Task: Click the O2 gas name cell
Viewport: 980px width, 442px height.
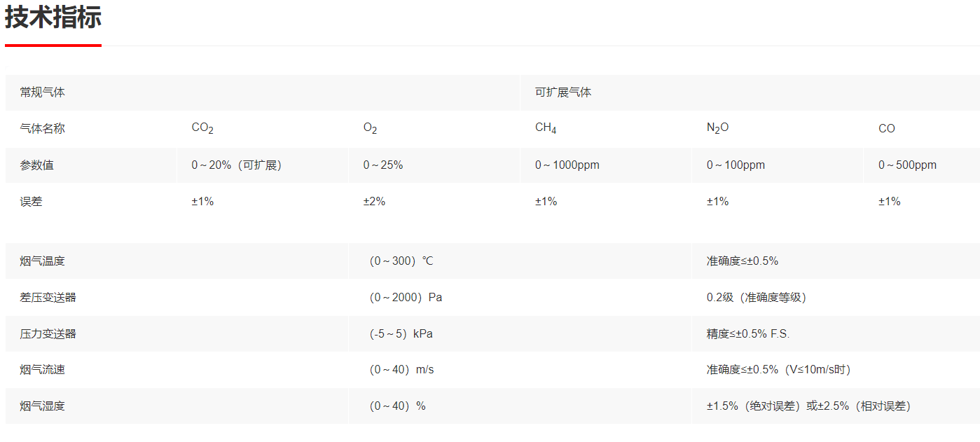Action: [434, 129]
